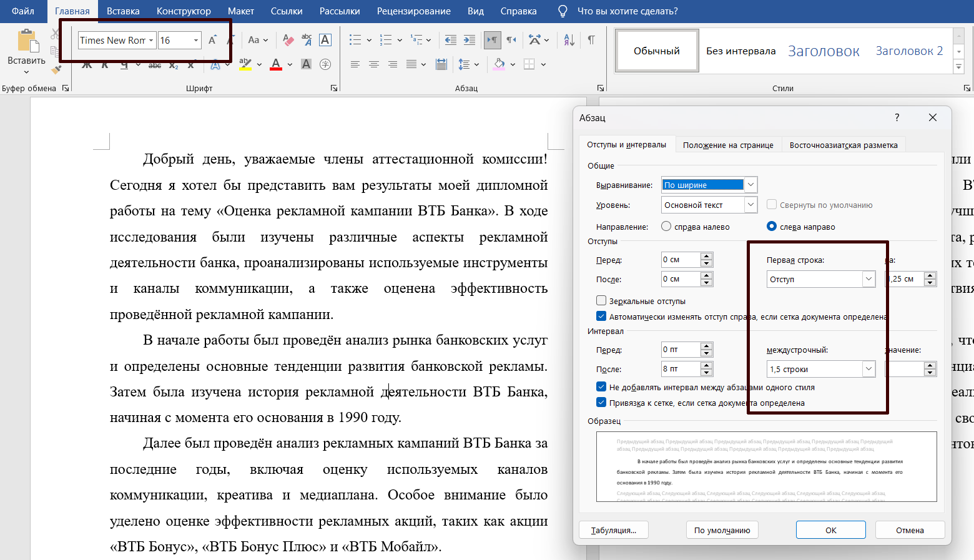Image resolution: width=974 pixels, height=560 pixels.
Task: Apply the Заголовок 2 style
Action: pyautogui.click(x=909, y=51)
